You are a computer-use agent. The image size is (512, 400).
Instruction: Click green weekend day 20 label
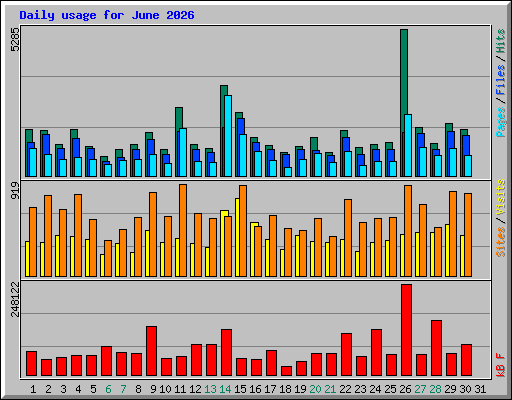[315, 389]
